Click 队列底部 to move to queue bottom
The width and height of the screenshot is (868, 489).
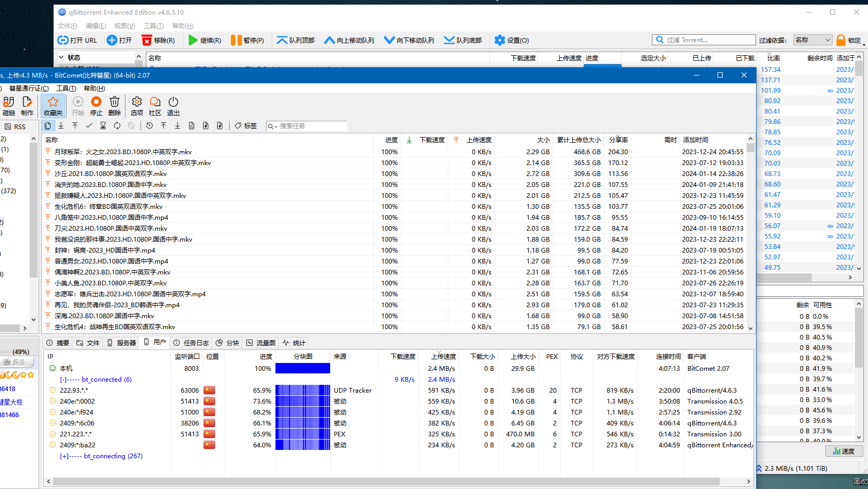[463, 40]
